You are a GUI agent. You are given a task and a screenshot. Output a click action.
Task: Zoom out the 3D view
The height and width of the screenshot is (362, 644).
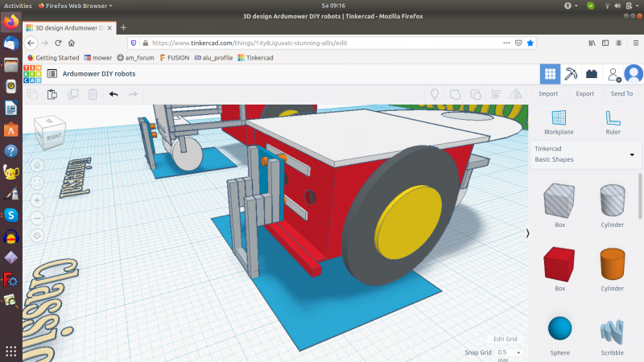[37, 218]
